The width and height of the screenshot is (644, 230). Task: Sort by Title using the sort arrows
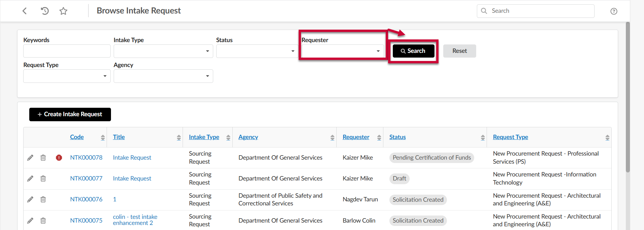[x=179, y=137]
